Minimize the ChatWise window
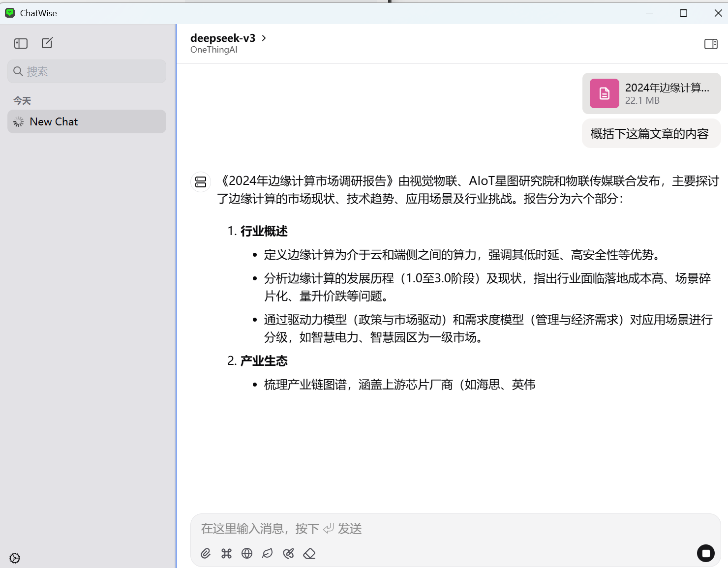 click(650, 13)
